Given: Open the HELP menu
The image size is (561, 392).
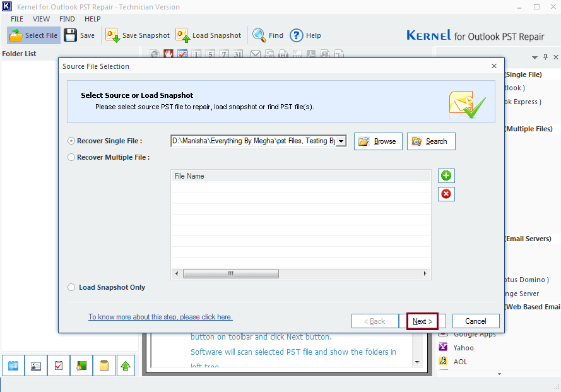Looking at the screenshot, I should (x=92, y=19).
